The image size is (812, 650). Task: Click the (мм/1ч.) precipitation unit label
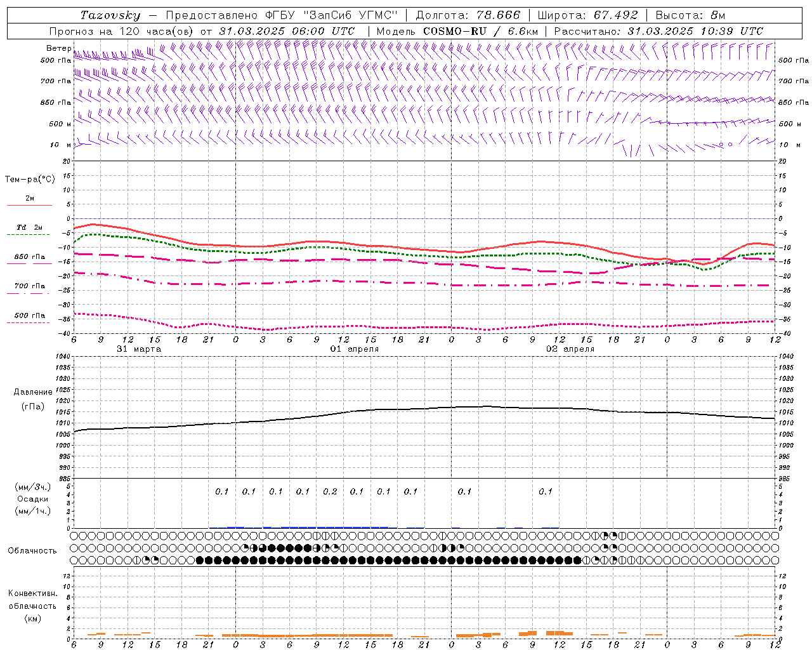point(32,511)
